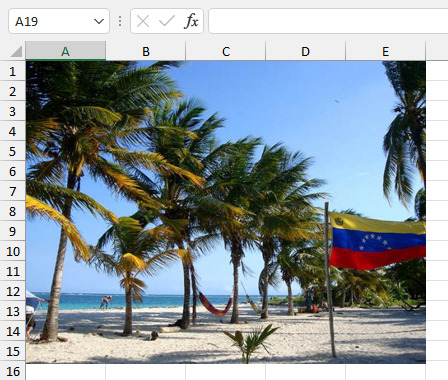Select column D header
This screenshot has width=448, height=380.
(306, 51)
